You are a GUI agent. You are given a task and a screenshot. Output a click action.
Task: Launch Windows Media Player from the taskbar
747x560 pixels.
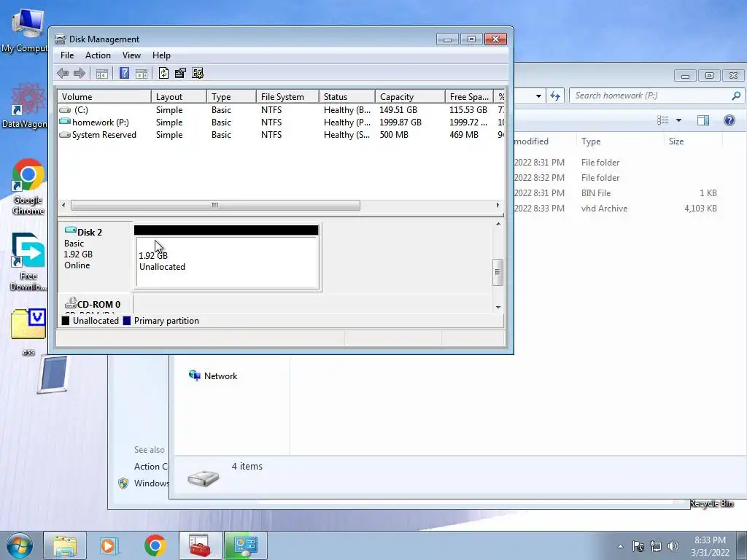(x=109, y=545)
